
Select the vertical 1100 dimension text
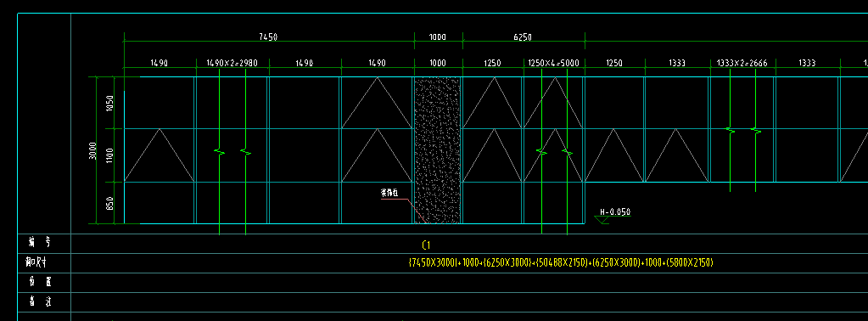pyautogui.click(x=109, y=155)
